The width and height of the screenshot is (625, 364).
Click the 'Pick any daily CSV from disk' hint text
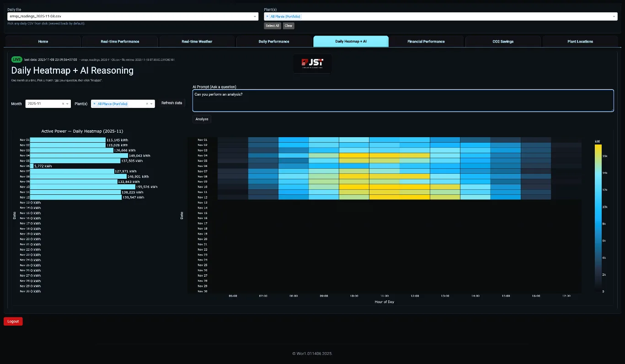(x=46, y=23)
